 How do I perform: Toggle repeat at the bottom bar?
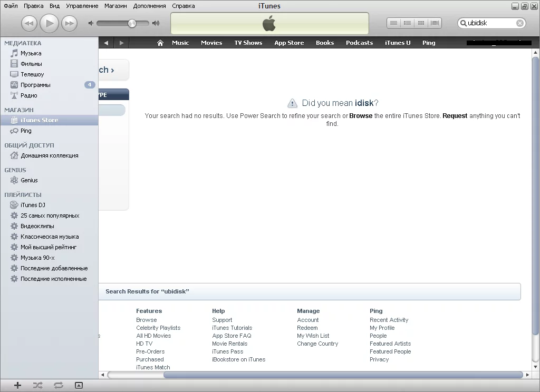(59, 386)
